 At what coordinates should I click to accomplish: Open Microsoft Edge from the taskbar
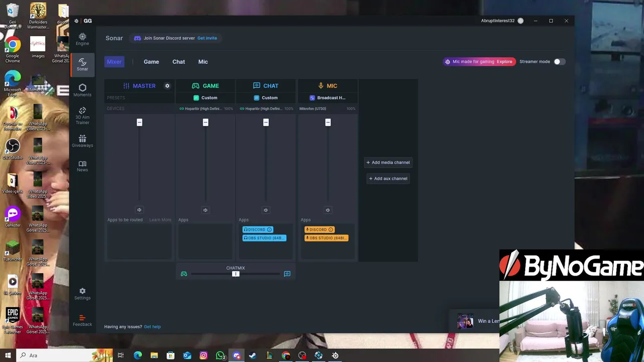click(137, 355)
